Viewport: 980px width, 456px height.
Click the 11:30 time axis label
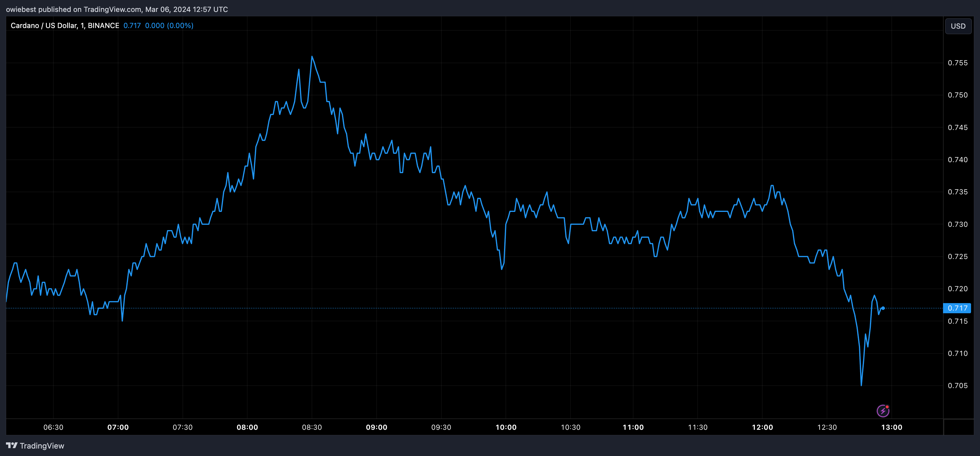tap(698, 427)
